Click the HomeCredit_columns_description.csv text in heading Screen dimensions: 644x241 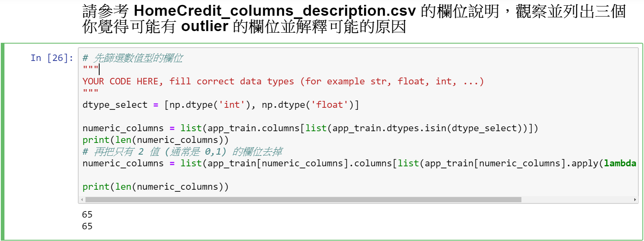coord(275,11)
